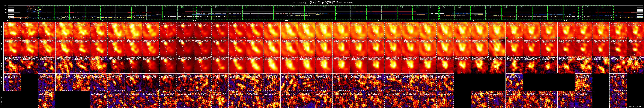Click the FLARE 2002/12/16 title line

click(x=322, y=1)
